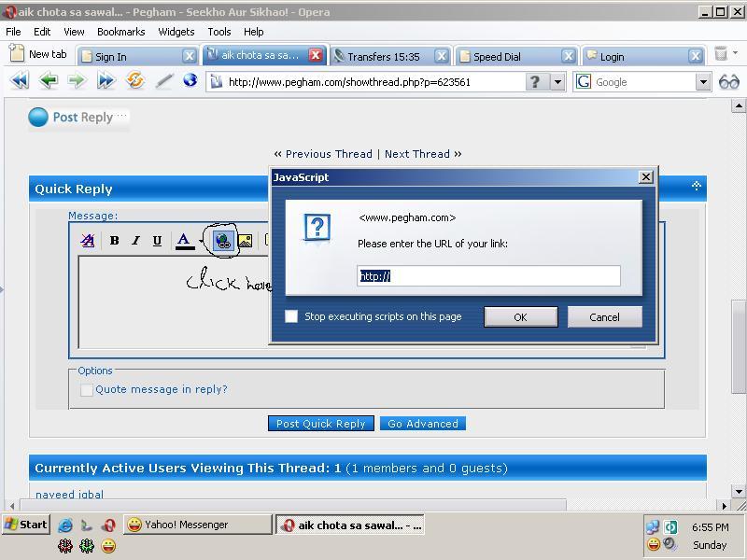
Task: Toggle italic formatting in editor toolbar
Action: tap(135, 241)
